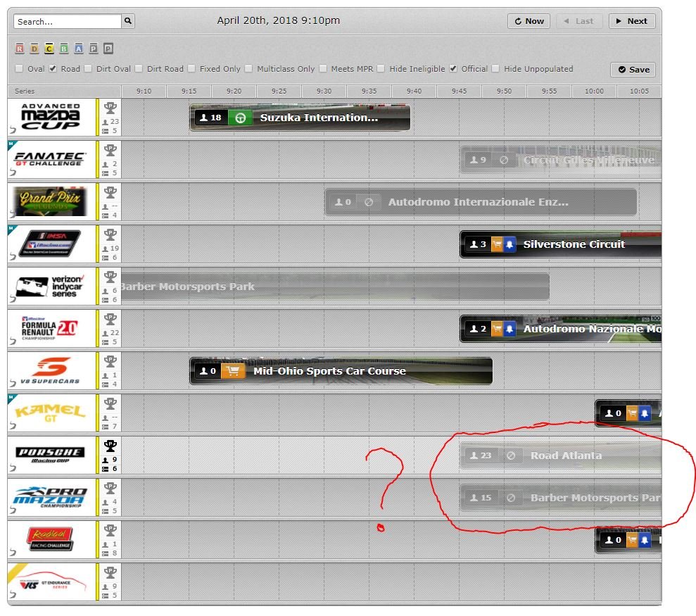Toggle the yellow C license filter icon

click(49, 49)
